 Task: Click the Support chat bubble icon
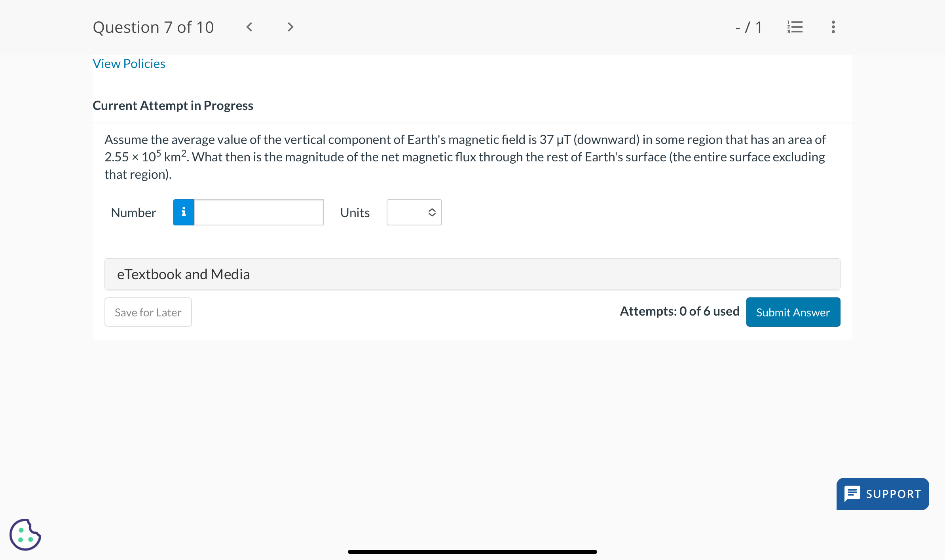tap(852, 494)
